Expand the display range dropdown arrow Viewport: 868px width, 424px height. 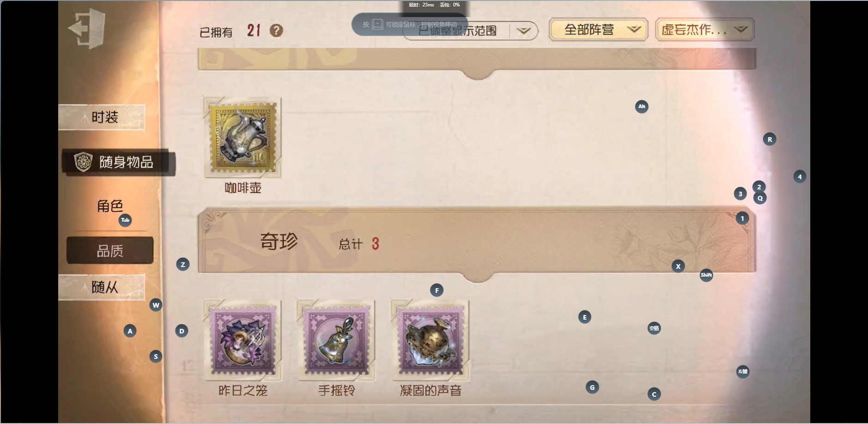click(x=523, y=31)
